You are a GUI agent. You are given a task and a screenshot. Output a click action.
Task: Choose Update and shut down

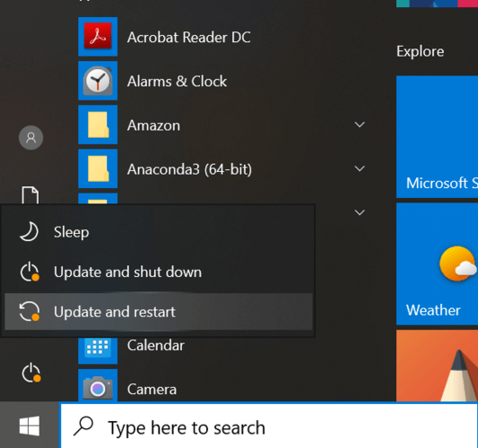(159, 272)
